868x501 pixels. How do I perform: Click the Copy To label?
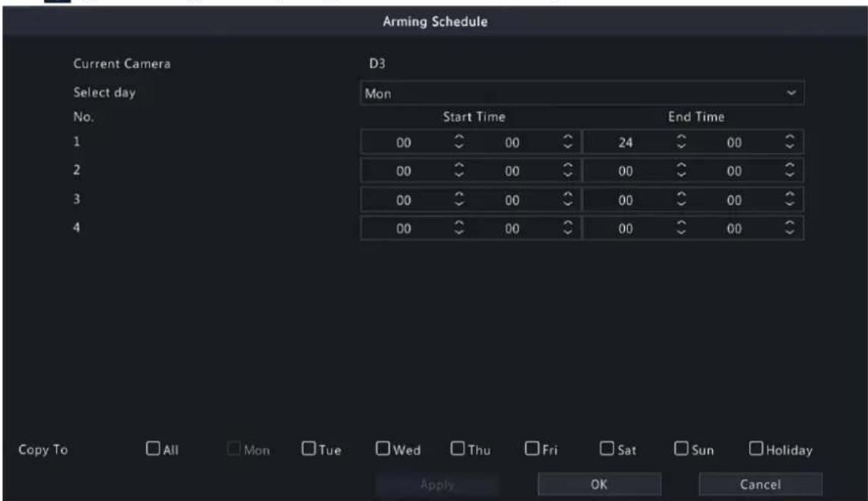tap(43, 450)
